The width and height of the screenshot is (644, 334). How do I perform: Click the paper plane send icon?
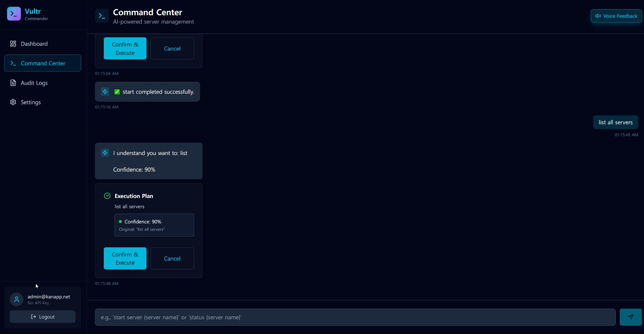[x=631, y=317]
